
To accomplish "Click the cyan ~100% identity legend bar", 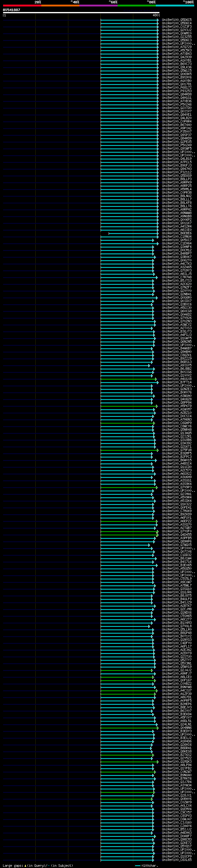I will pyautogui.click(x=175, y=6).
